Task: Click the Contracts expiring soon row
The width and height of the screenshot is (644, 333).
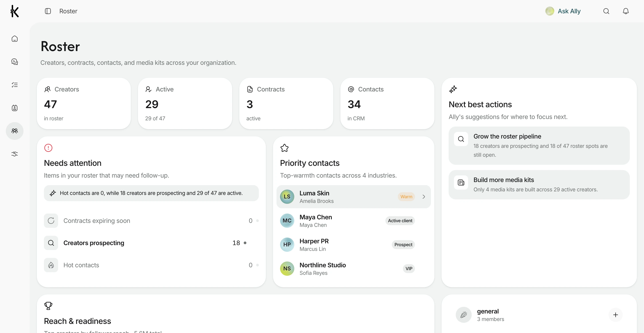Action: pos(151,221)
